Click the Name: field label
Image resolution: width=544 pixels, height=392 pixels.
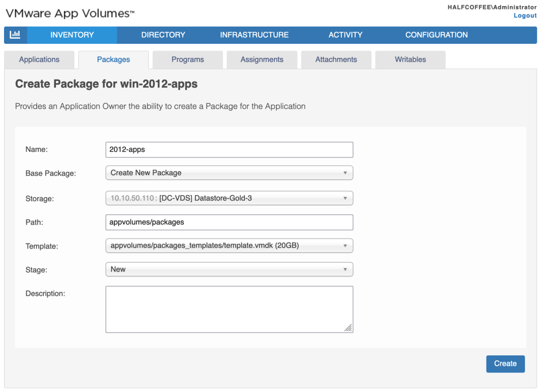[36, 149]
